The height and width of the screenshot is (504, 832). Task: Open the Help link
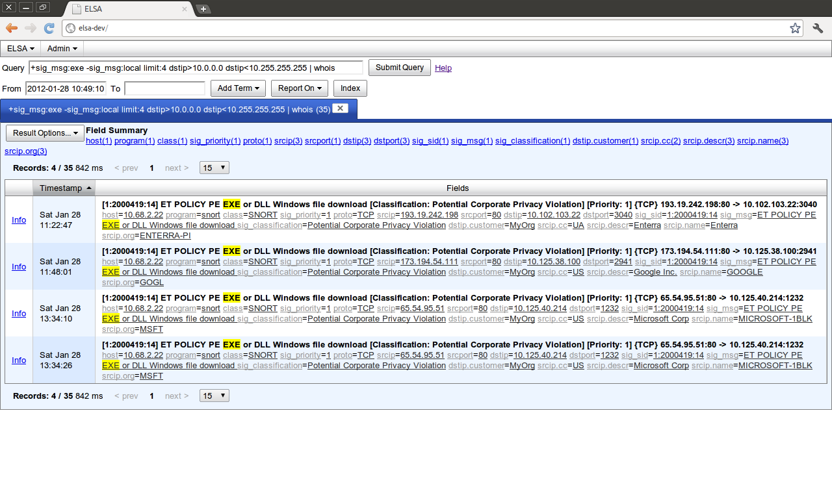443,68
